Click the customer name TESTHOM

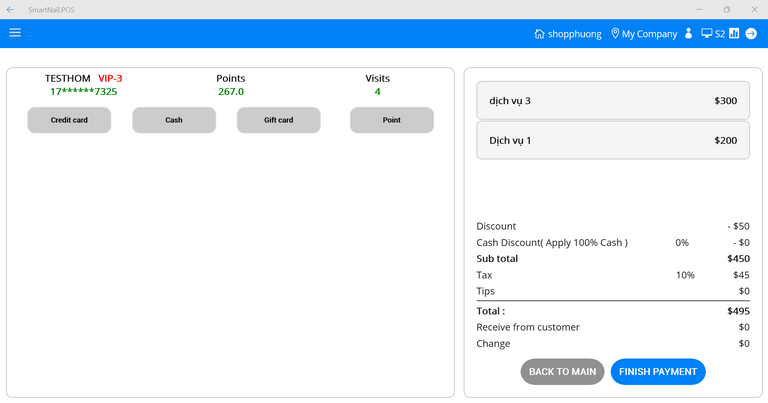67,78
